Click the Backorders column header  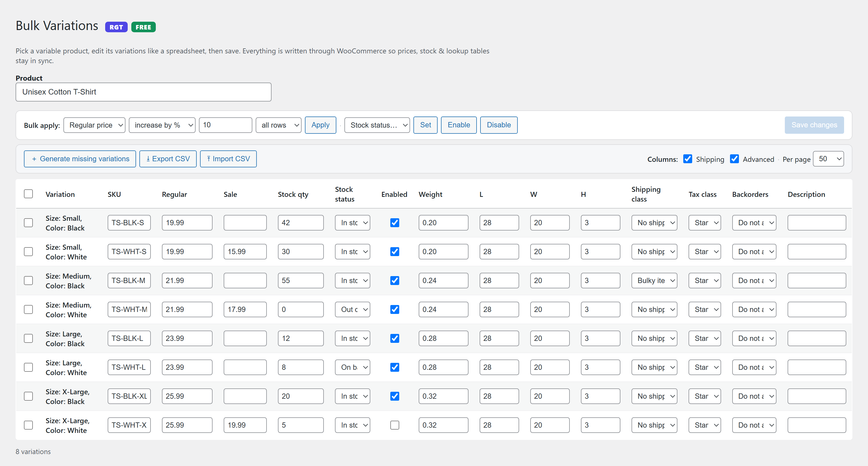click(750, 194)
